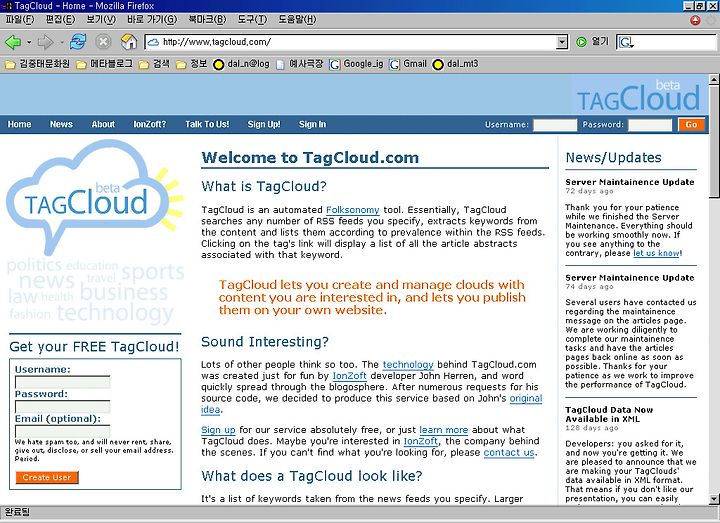Open the back button history dropdown arrow
720x523 pixels.
click(29, 42)
